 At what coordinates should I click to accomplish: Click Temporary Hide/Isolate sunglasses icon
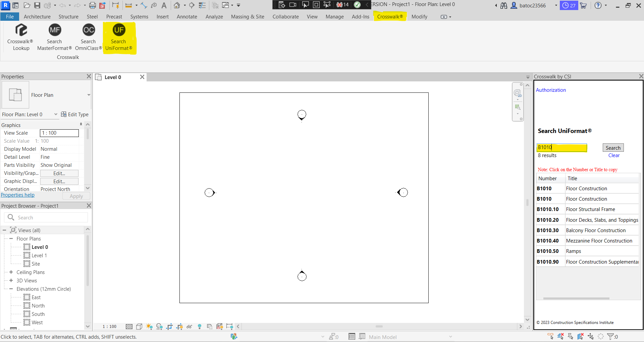click(190, 327)
